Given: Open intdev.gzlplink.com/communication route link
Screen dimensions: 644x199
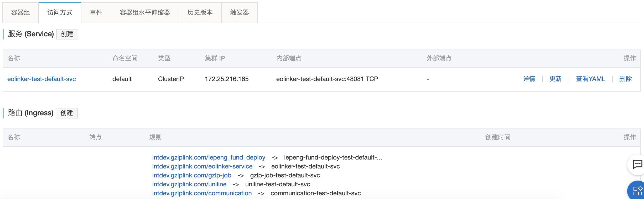Looking at the screenshot, I should click(x=202, y=193).
